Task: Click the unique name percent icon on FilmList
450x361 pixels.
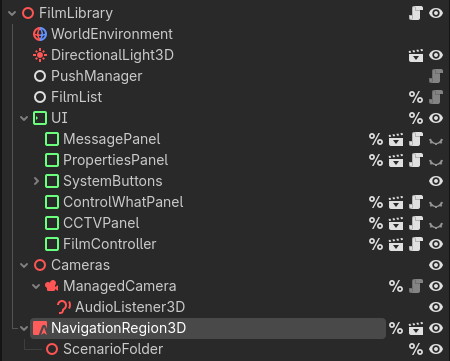Action: pyautogui.click(x=416, y=97)
